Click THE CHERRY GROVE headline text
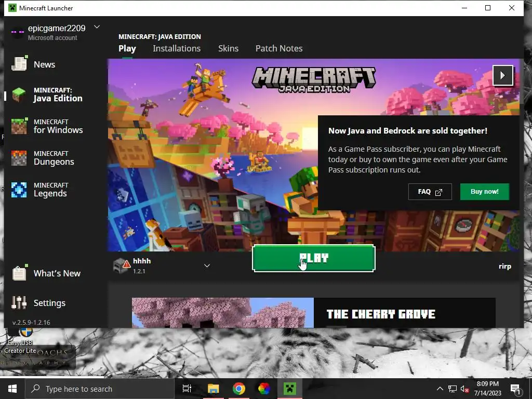Screen dimensions: 532x399 381,314
